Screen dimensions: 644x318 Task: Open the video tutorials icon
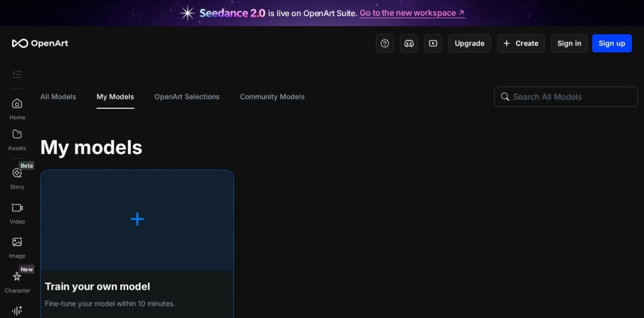433,43
